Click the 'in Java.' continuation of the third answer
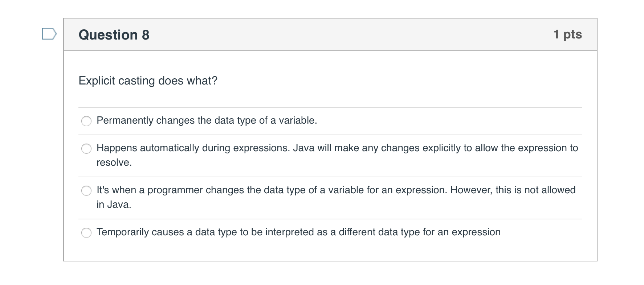This screenshot has width=644, height=285. point(114,205)
